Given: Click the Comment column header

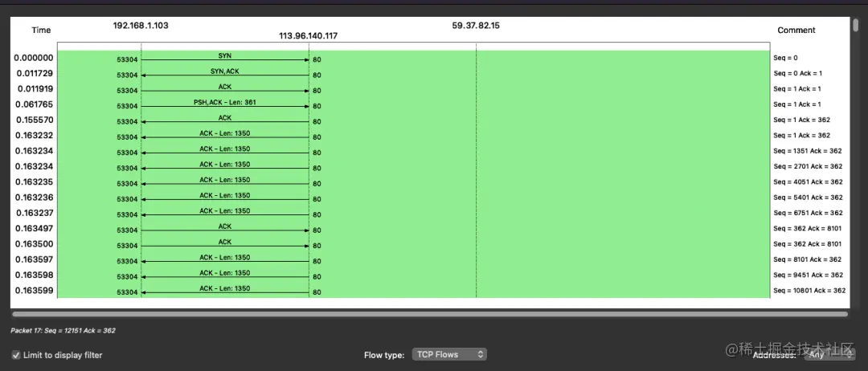Looking at the screenshot, I should 796,30.
